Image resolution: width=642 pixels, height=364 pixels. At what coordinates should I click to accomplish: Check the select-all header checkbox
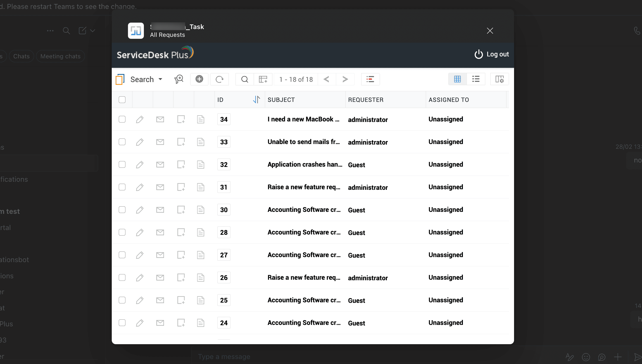pos(122,100)
